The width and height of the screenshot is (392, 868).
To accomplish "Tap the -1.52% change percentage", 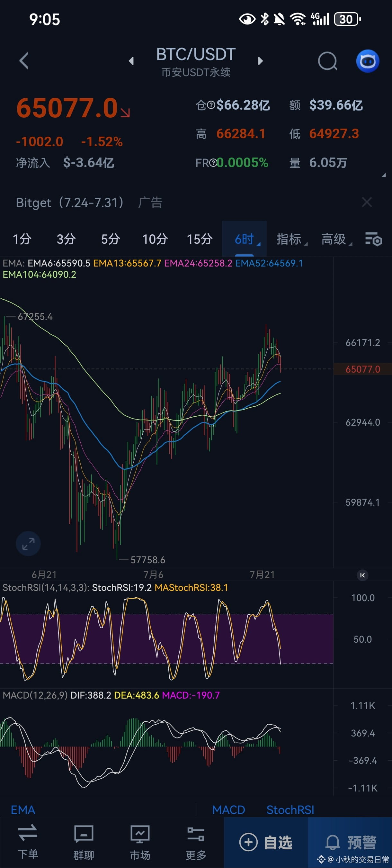I will click(x=102, y=141).
